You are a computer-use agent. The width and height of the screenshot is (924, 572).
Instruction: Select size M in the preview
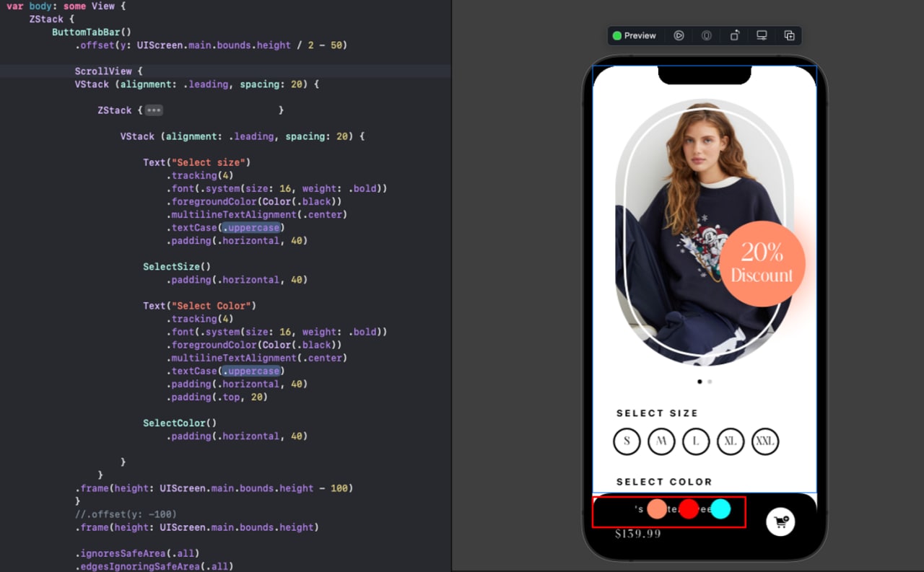point(661,441)
